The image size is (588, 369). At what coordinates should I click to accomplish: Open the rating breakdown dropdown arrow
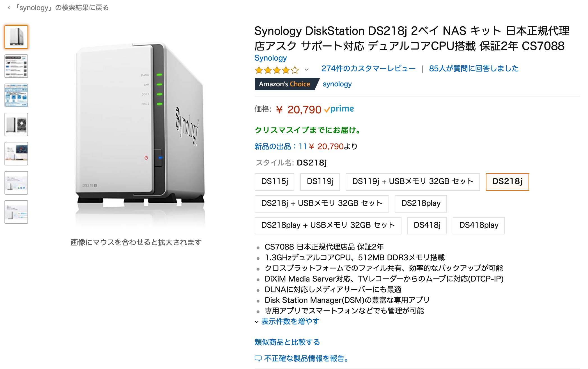[307, 70]
